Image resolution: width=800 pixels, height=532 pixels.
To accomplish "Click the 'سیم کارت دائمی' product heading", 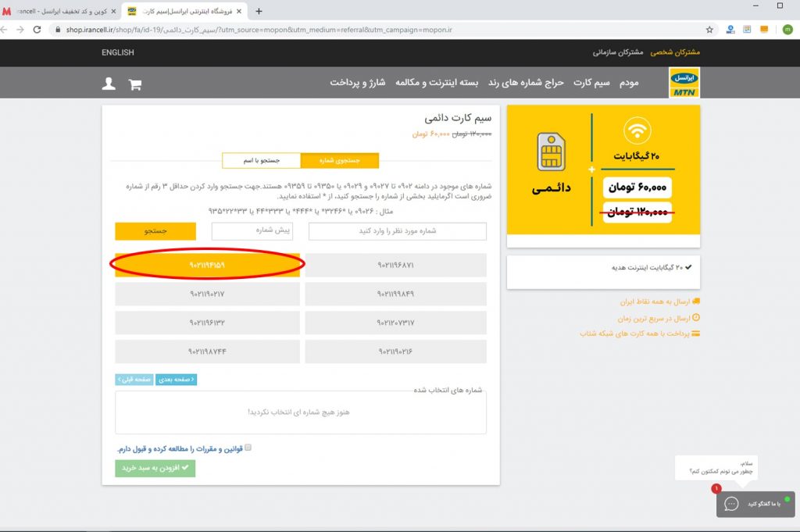I will click(x=458, y=118).
